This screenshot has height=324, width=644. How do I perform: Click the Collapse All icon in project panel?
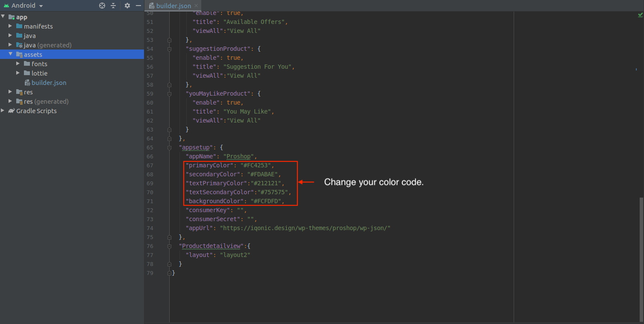coord(113,6)
